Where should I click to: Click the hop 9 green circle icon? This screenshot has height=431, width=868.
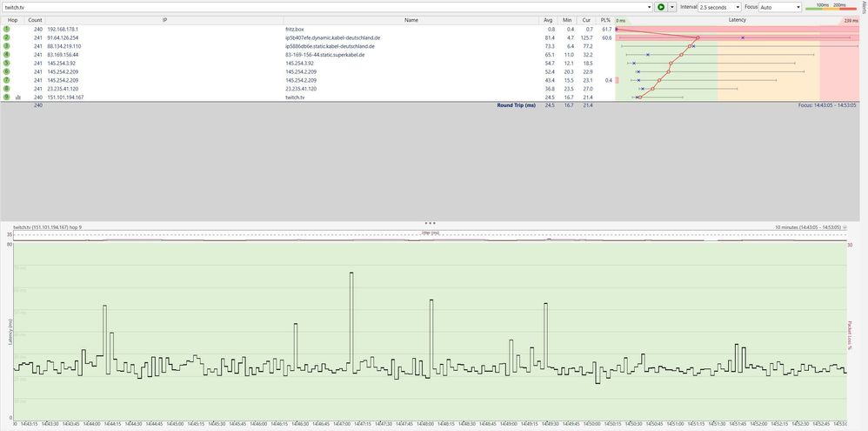[7, 97]
